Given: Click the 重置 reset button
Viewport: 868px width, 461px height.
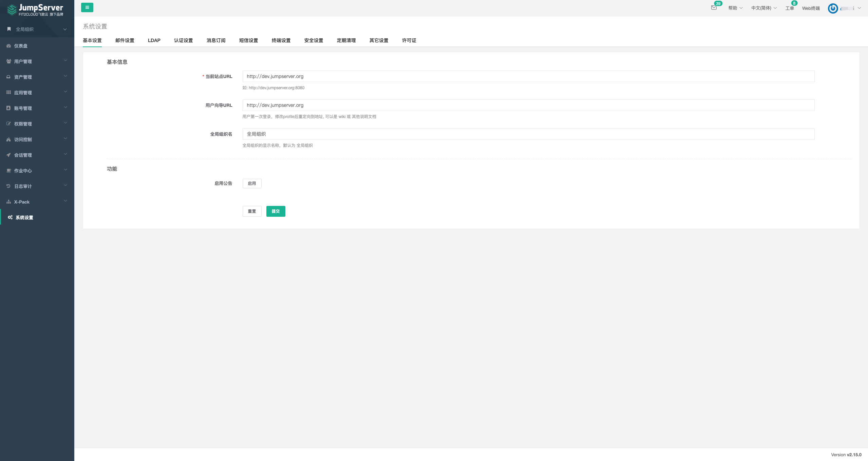Looking at the screenshot, I should coord(252,211).
